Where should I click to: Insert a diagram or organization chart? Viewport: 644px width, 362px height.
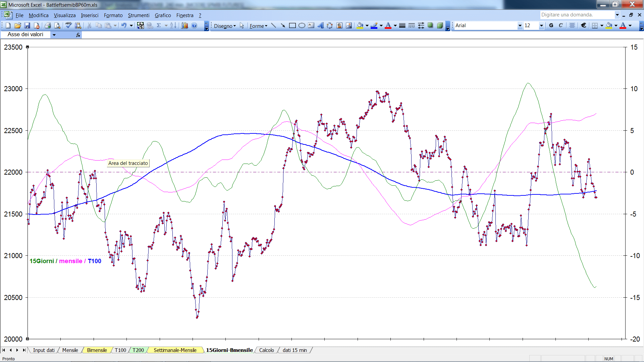[330, 25]
